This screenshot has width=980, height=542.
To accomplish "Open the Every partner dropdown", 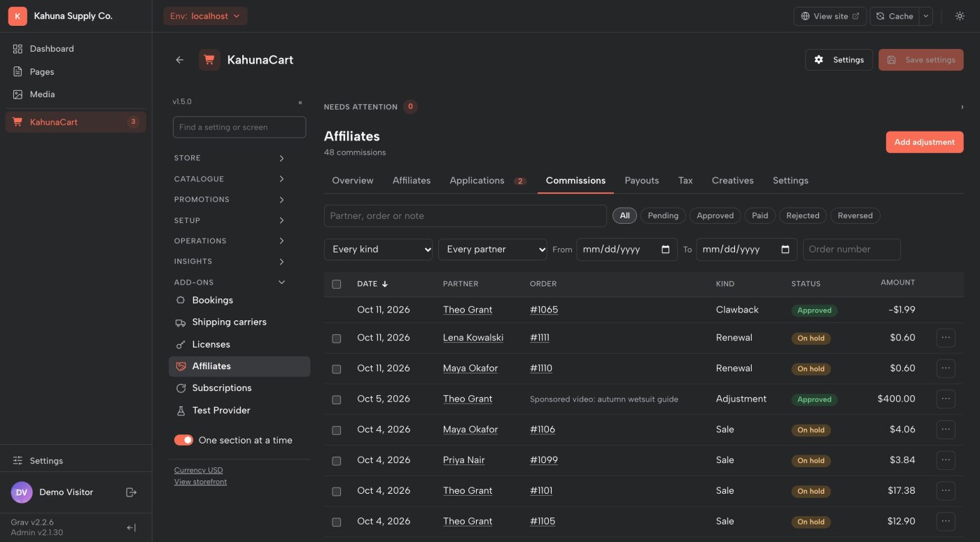I will (493, 250).
